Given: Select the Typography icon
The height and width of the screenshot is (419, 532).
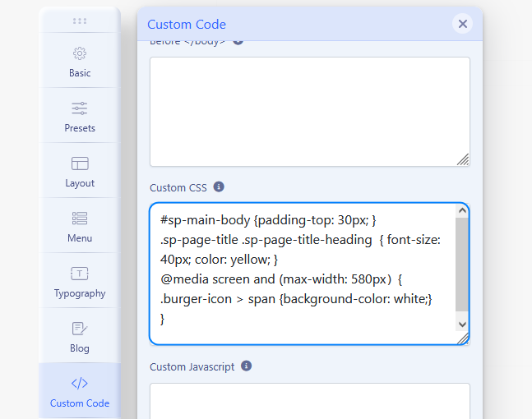Looking at the screenshot, I should (80, 274).
